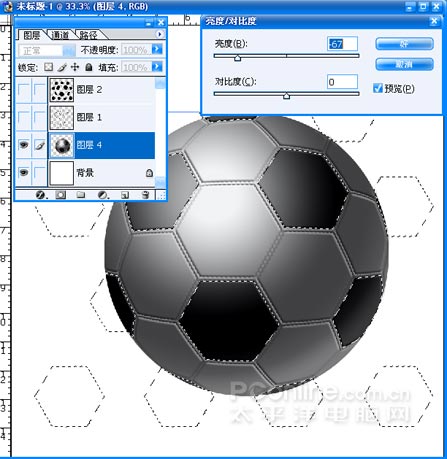This screenshot has width=447, height=459.
Task: Open the adjustment layer half-circle icon
Action: 103,195
